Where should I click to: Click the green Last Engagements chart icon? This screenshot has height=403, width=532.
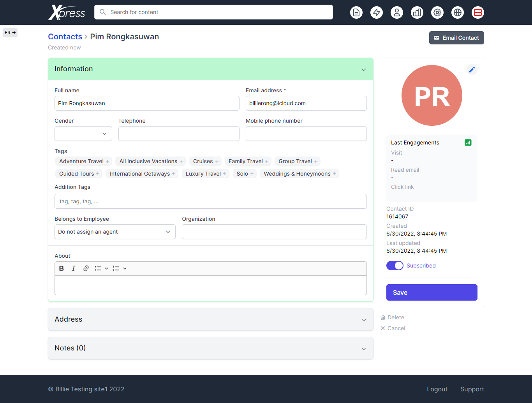pos(468,143)
